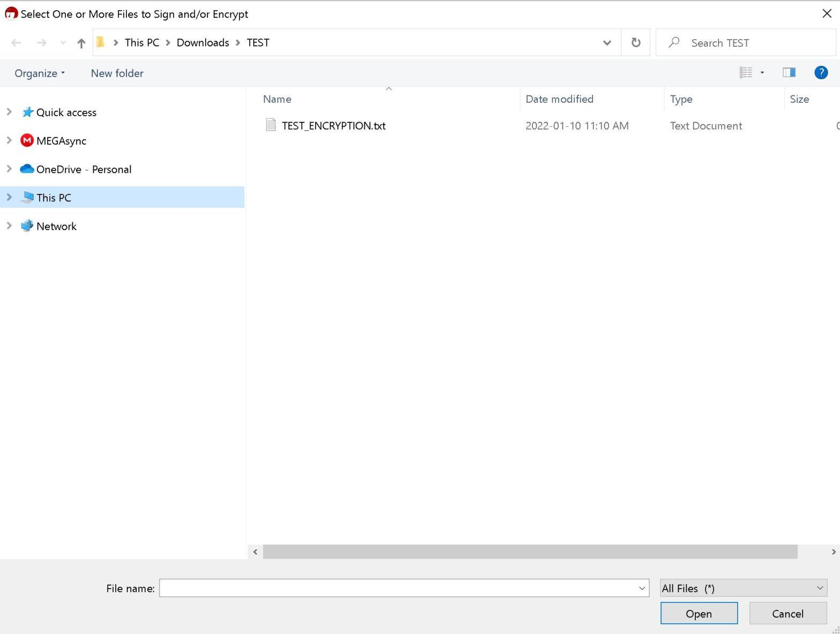The width and height of the screenshot is (840, 634).
Task: Create a New folder
Action: tap(117, 73)
